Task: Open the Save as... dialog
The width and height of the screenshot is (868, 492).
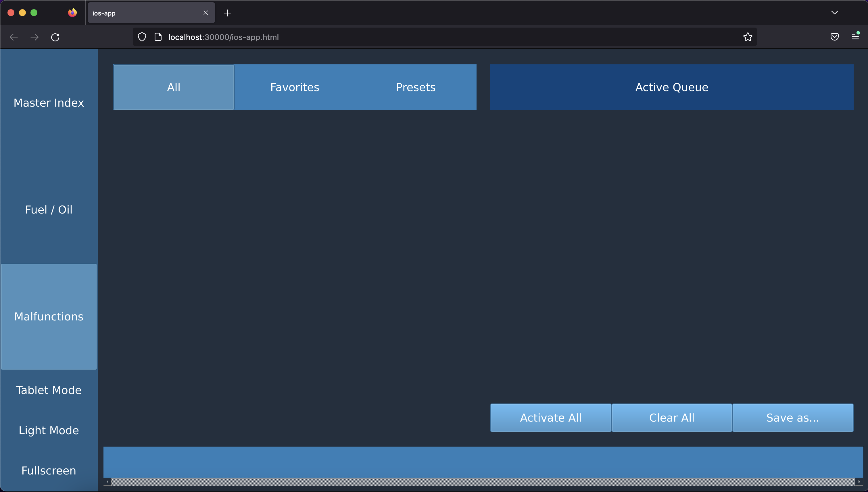Action: [792, 418]
